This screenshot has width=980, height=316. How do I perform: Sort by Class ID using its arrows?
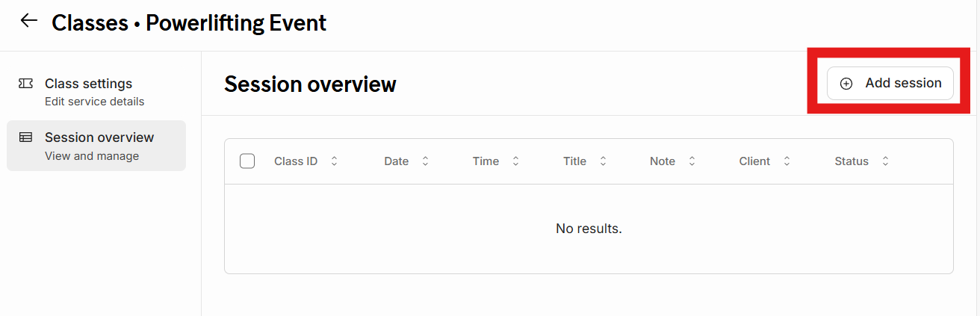pos(334,161)
